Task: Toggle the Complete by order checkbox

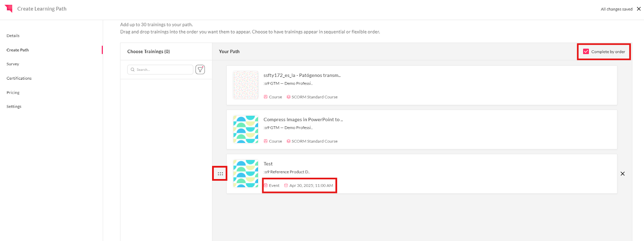Action: click(x=586, y=51)
